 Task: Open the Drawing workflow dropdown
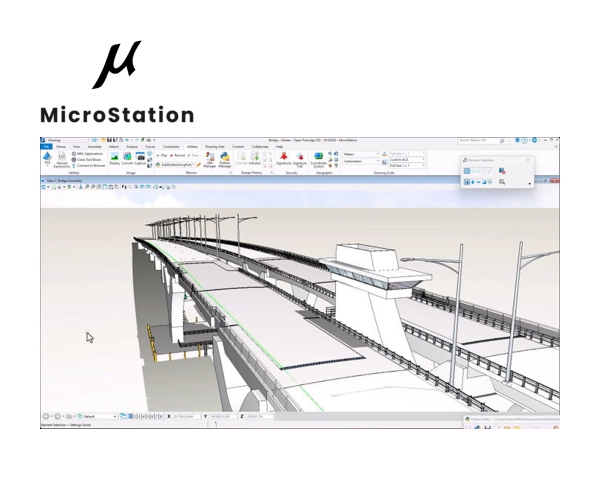(x=68, y=140)
